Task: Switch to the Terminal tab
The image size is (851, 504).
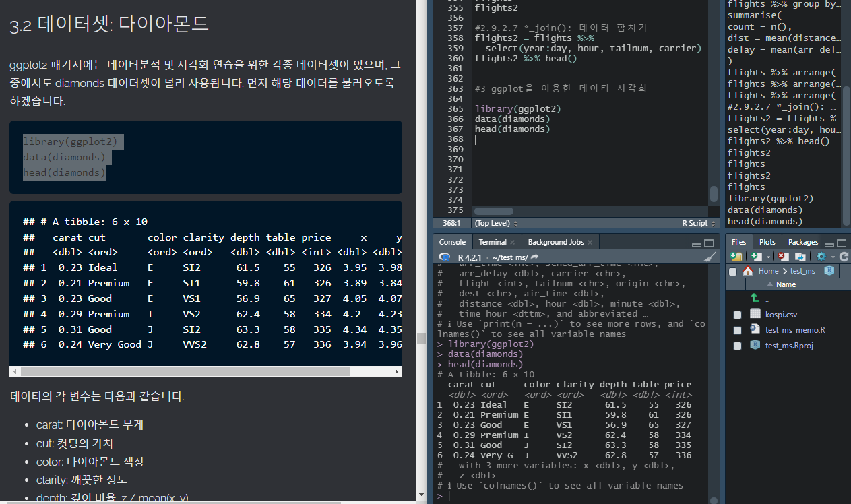Action: pos(492,241)
